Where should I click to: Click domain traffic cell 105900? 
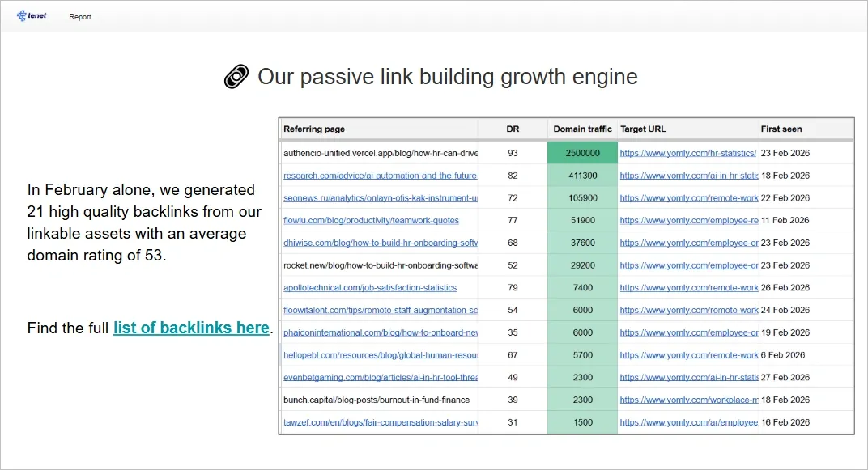click(582, 198)
